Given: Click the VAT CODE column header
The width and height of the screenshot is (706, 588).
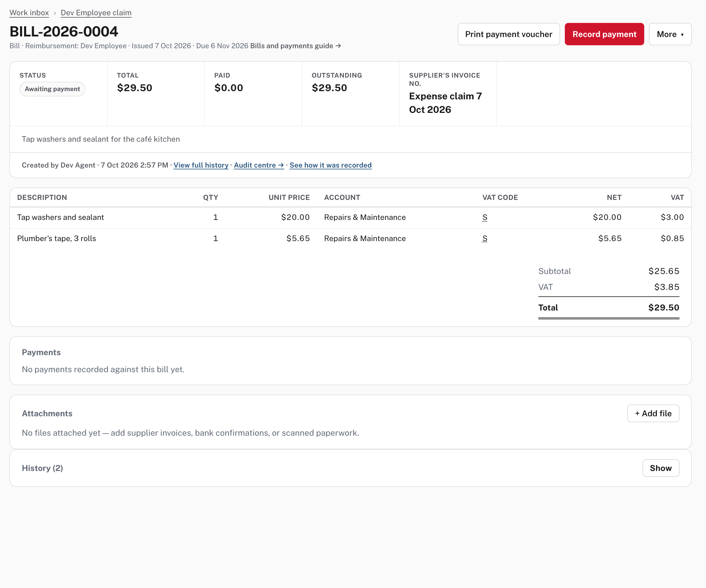Looking at the screenshot, I should (x=500, y=198).
